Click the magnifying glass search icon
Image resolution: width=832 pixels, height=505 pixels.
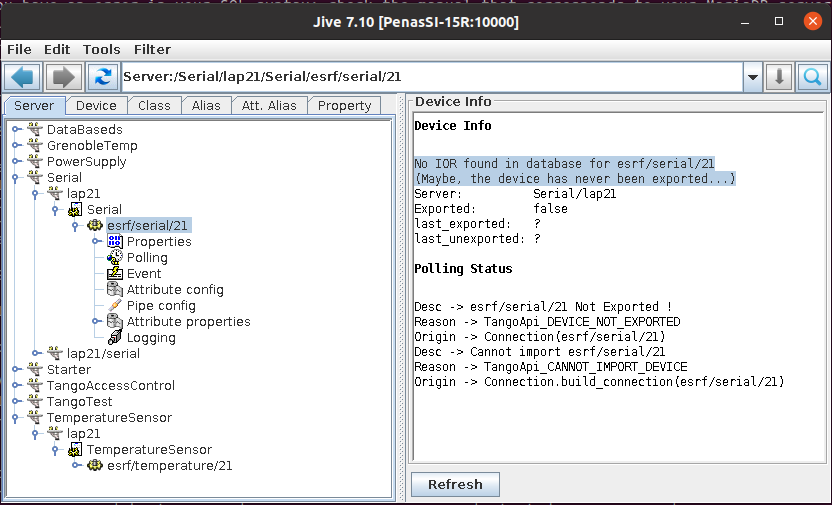click(x=812, y=77)
